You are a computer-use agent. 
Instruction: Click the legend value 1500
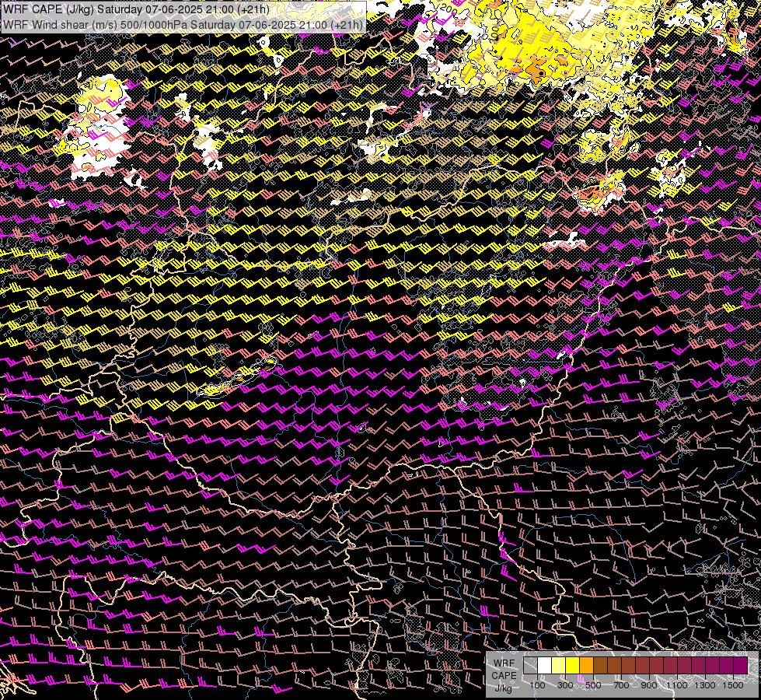[x=733, y=685]
